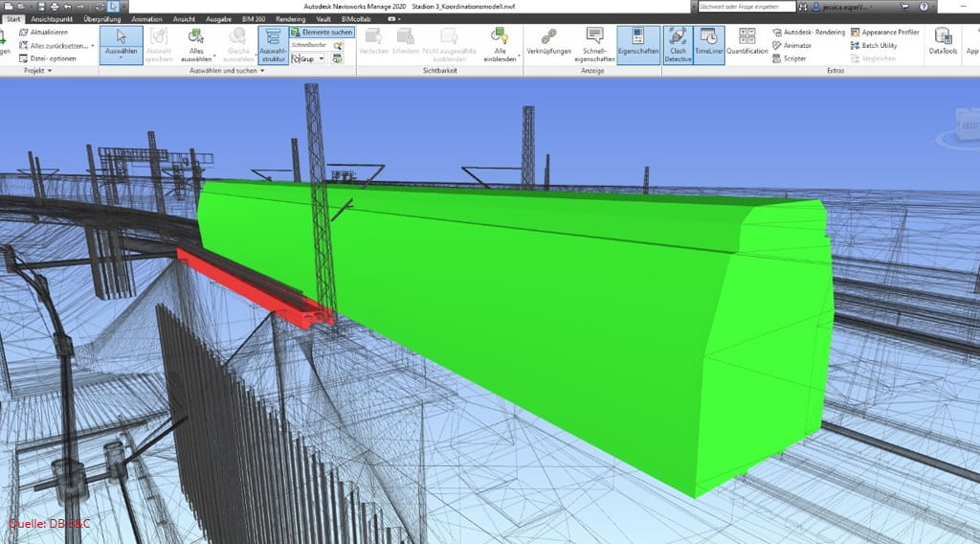Click the save icon in the quick access toolbar
The image size is (980, 544).
click(x=41, y=7)
